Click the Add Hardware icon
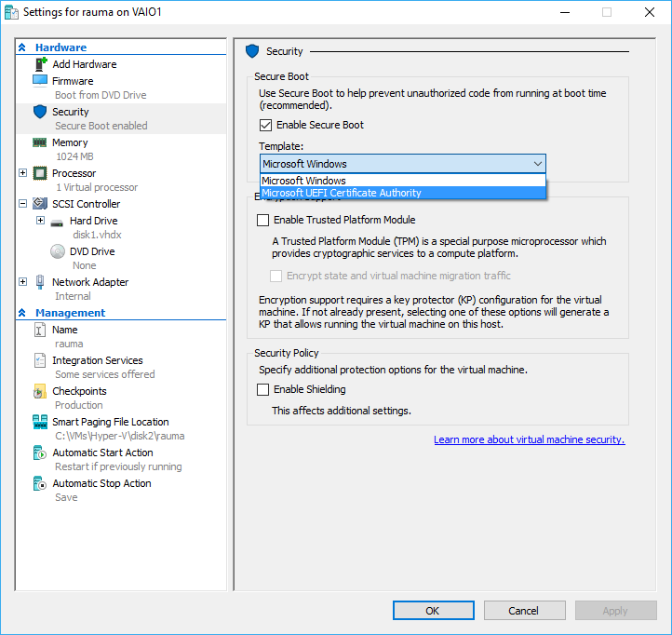Image resolution: width=672 pixels, height=635 pixels. click(x=40, y=64)
